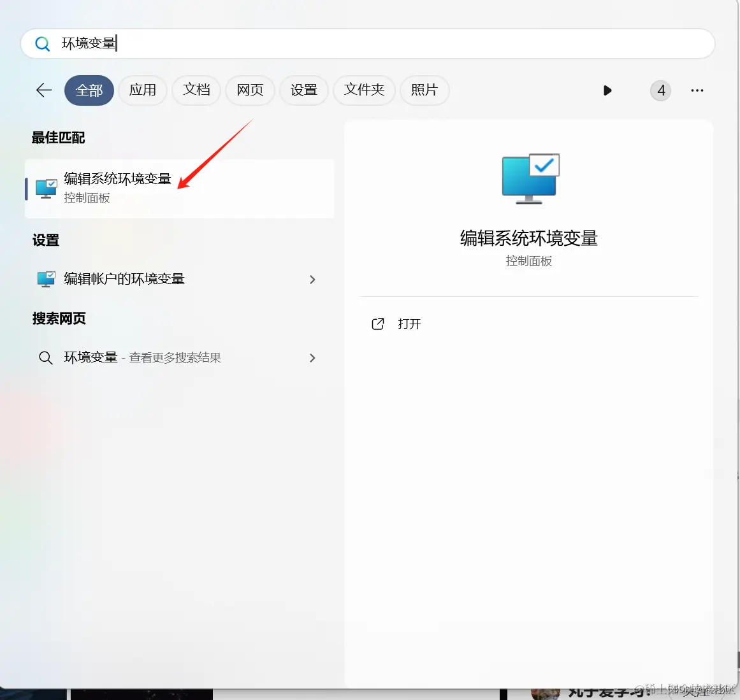Image resolution: width=740 pixels, height=700 pixels.
Task: Click the 打开 button to launch
Action: (x=409, y=324)
